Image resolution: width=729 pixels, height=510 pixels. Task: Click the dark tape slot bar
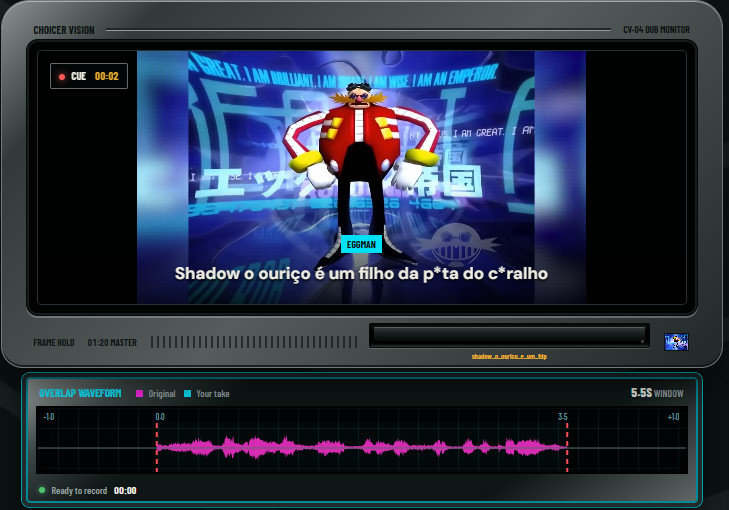pos(509,336)
